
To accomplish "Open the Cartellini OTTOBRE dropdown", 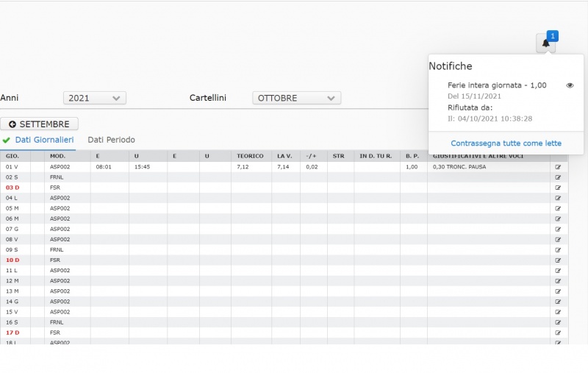I will click(x=296, y=98).
